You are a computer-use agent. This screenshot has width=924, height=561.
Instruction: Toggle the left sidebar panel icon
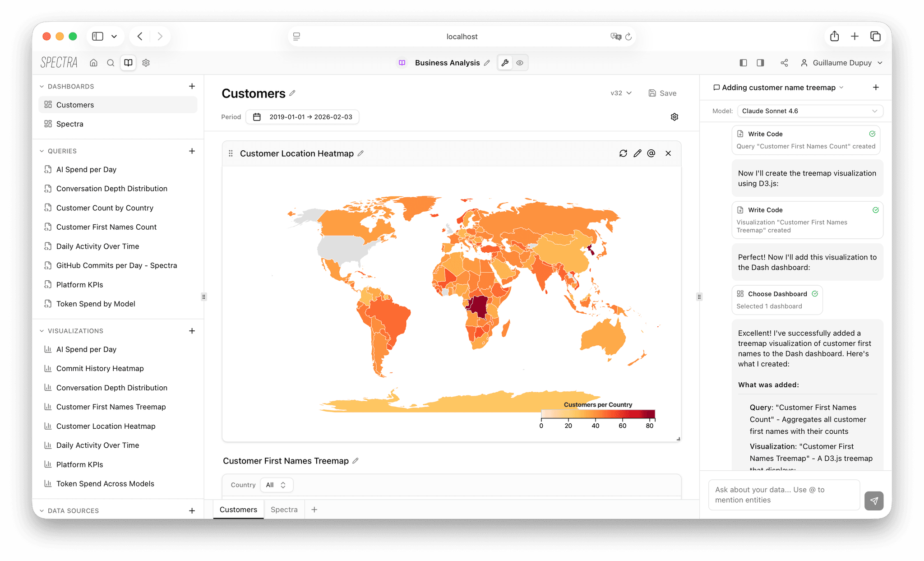743,63
